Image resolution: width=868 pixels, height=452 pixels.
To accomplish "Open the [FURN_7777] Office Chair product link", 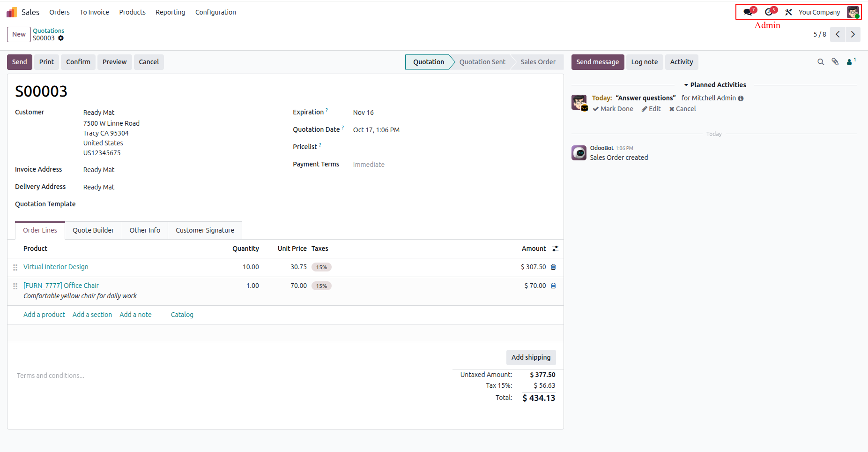I will click(61, 286).
